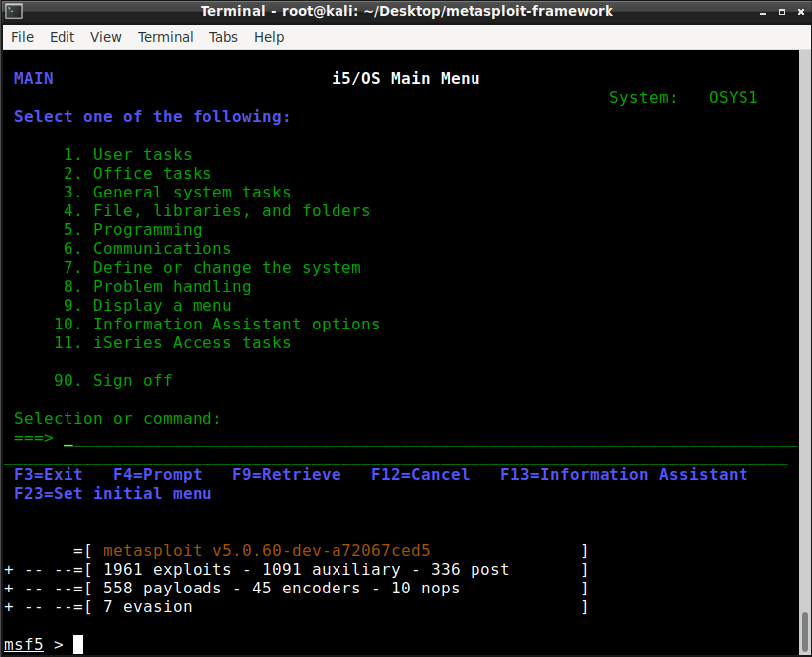Image resolution: width=812 pixels, height=657 pixels.
Task: Click 'Select one of the following:' text
Action: coord(152,117)
